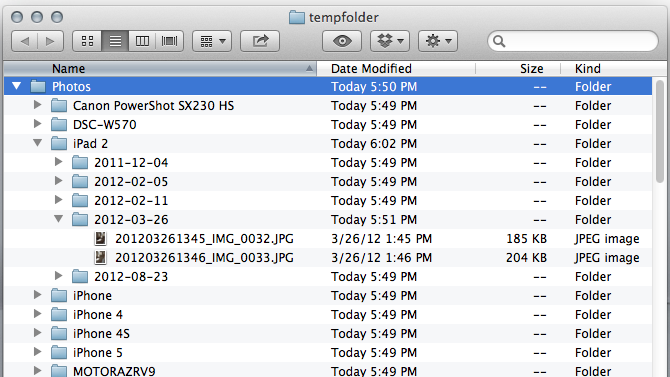670x377 pixels.
Task: Click the IMG_0032.JPG file thumbnail
Action: (x=100, y=239)
